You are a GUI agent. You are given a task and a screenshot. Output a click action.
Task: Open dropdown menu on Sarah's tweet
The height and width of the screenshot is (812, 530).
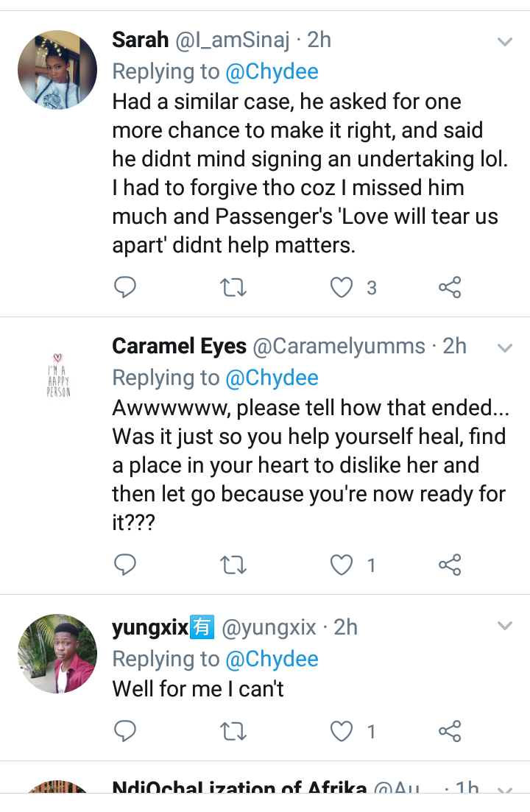click(504, 42)
